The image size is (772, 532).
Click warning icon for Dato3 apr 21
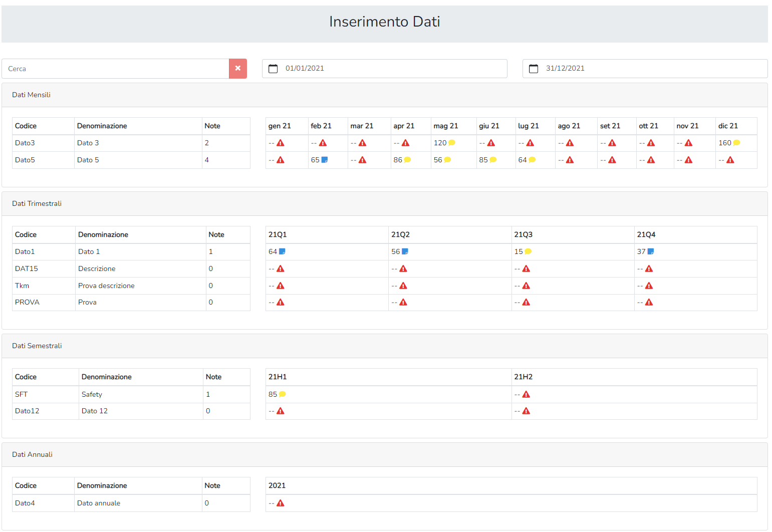tap(406, 143)
